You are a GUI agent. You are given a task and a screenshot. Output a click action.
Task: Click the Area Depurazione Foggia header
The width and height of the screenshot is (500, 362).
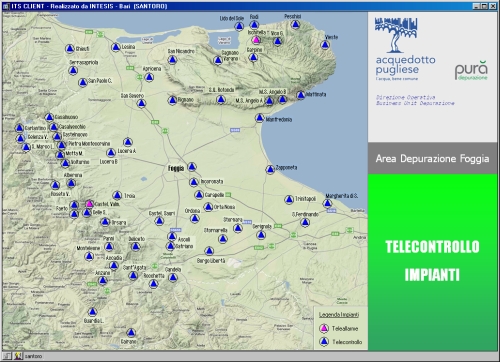tap(432, 158)
